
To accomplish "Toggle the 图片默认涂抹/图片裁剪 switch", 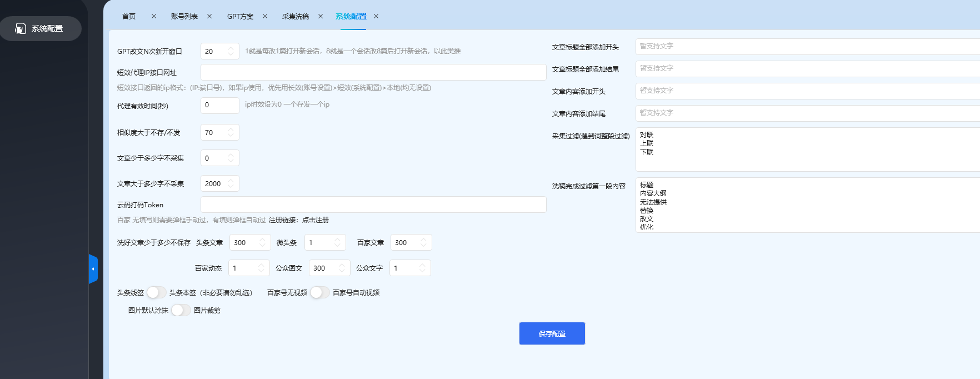I will (181, 310).
